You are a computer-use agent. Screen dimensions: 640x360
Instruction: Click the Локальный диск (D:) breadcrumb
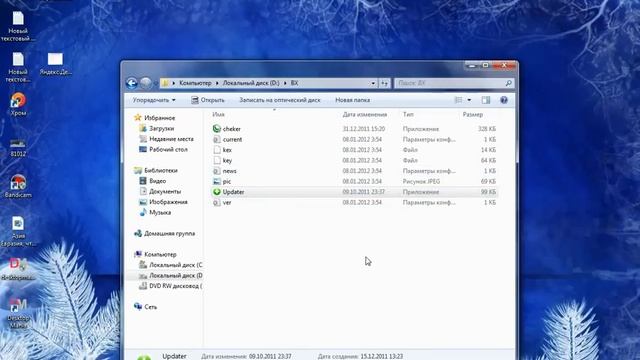point(251,83)
